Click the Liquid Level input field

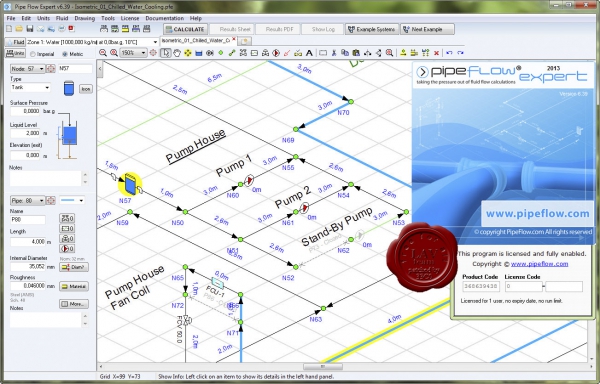[25, 133]
